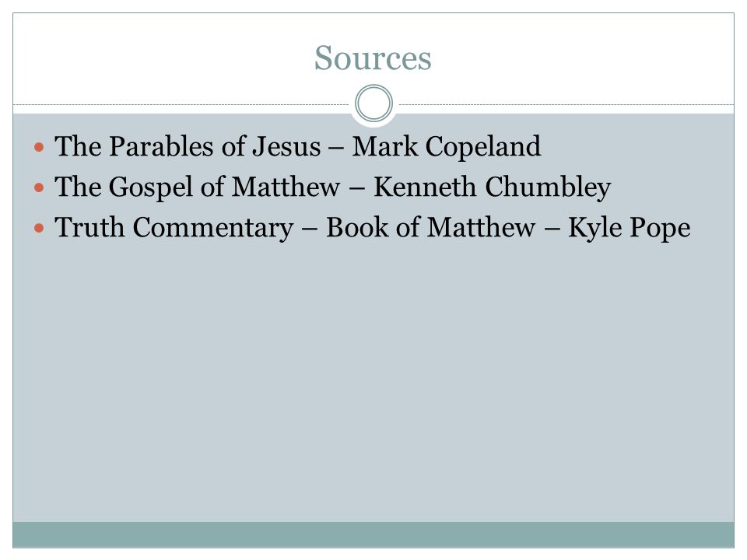This screenshot has height=560, width=747.
Task: Click the bullet dot before Gospel line
Action: 39,187
